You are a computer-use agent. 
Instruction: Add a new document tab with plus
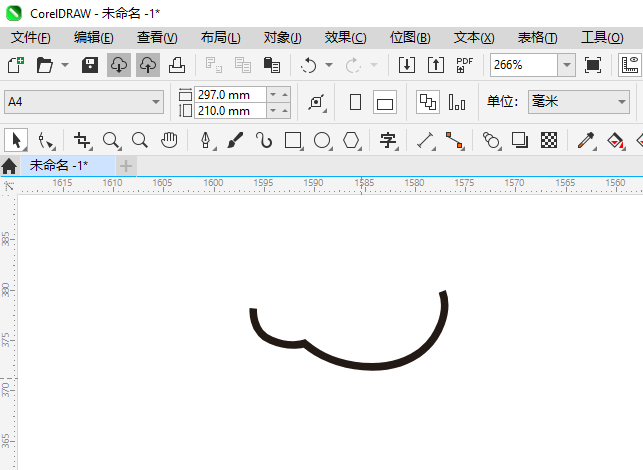tap(126, 166)
